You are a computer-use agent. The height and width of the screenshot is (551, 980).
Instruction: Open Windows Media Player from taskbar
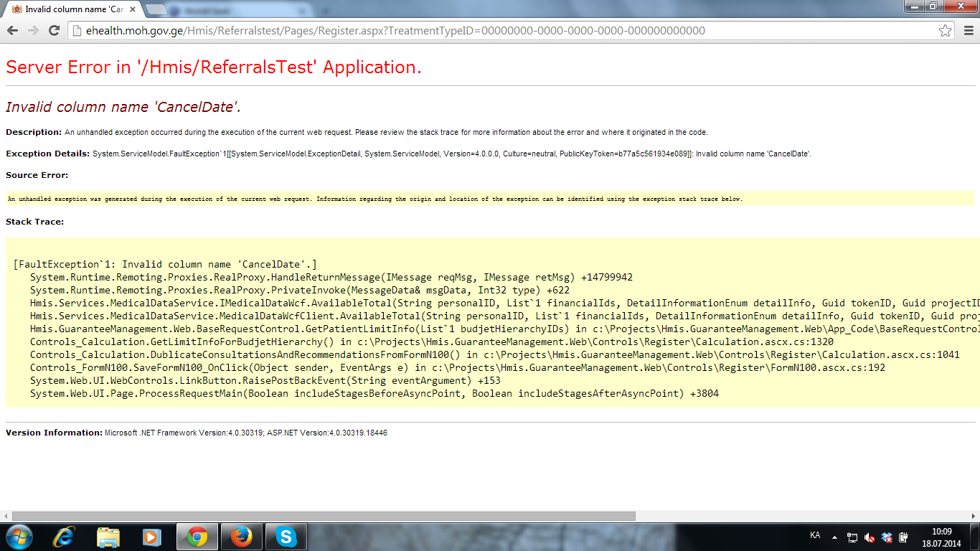click(151, 537)
